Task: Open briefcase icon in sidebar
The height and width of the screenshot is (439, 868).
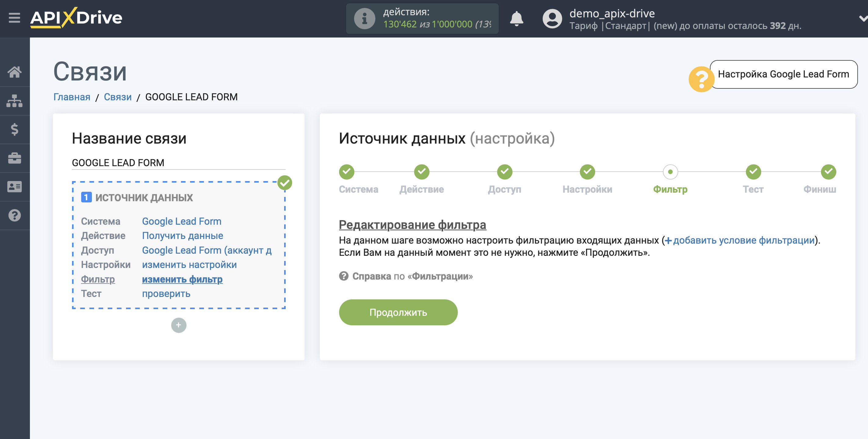Action: [x=14, y=158]
